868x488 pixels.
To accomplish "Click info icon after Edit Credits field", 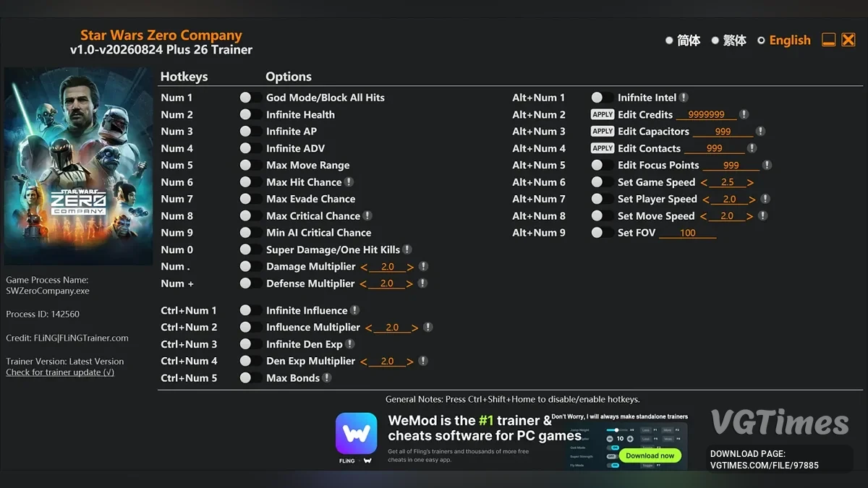I will (744, 114).
